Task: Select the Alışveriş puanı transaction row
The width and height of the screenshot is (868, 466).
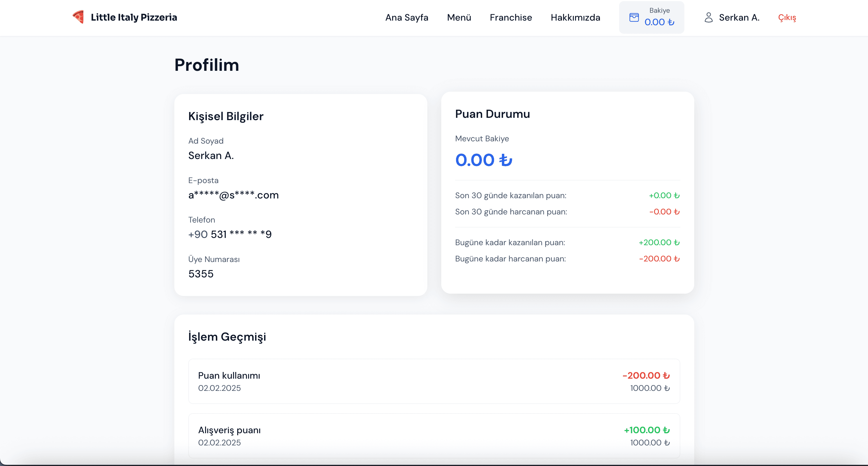Action: 434,435
